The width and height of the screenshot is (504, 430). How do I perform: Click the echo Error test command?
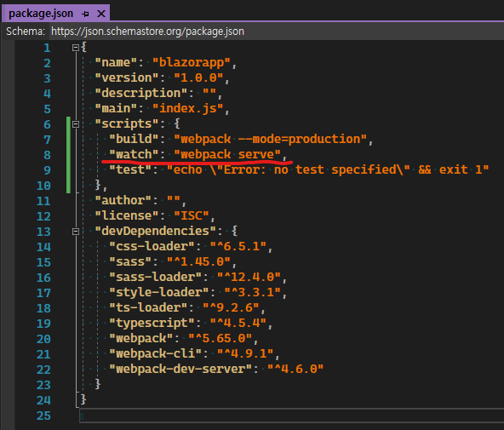tap(328, 169)
